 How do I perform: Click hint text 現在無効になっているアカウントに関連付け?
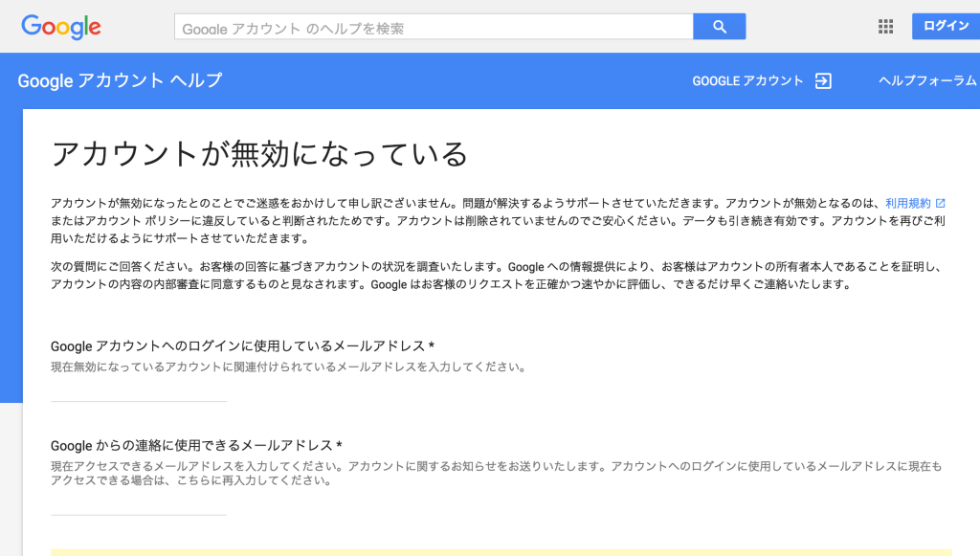(x=289, y=367)
